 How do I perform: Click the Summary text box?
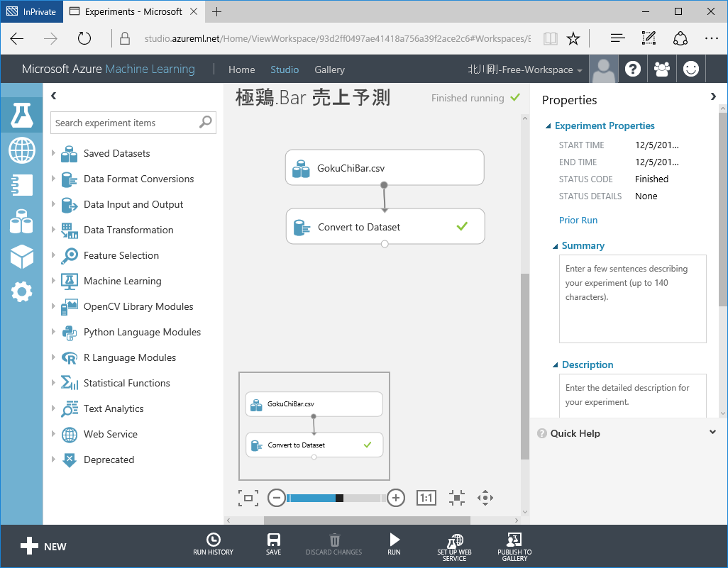tap(632, 299)
